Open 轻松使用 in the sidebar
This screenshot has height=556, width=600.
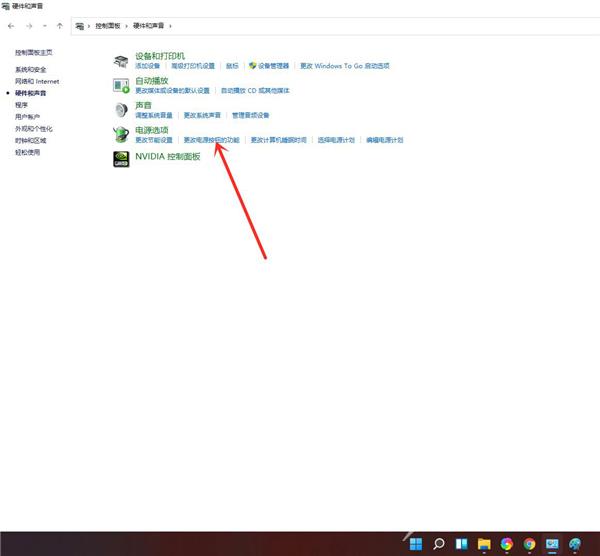(28, 152)
